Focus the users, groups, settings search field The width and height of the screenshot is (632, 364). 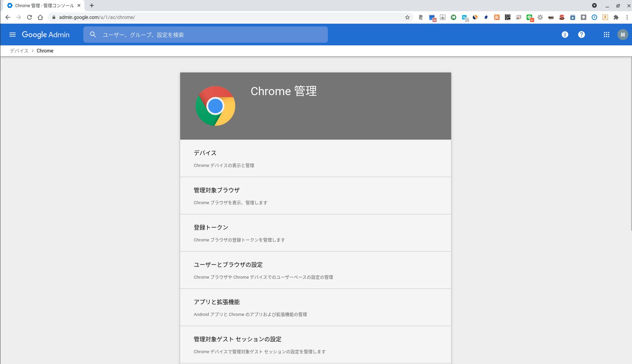(206, 35)
